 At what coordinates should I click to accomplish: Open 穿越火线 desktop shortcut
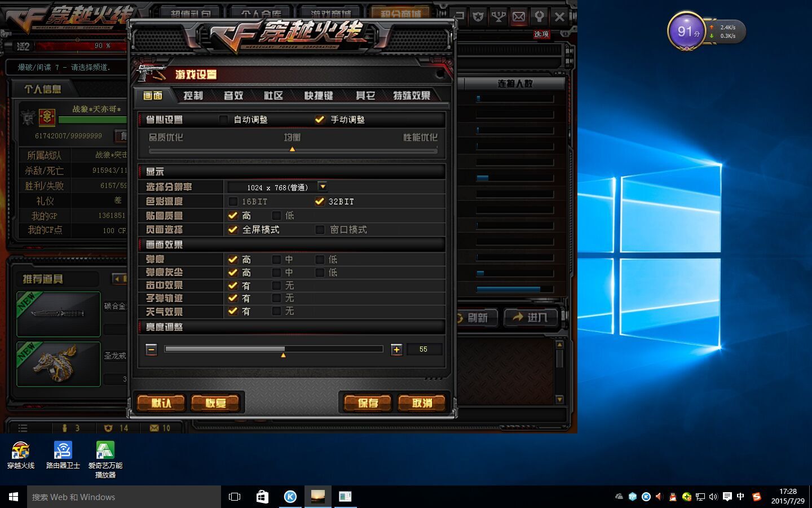21,455
